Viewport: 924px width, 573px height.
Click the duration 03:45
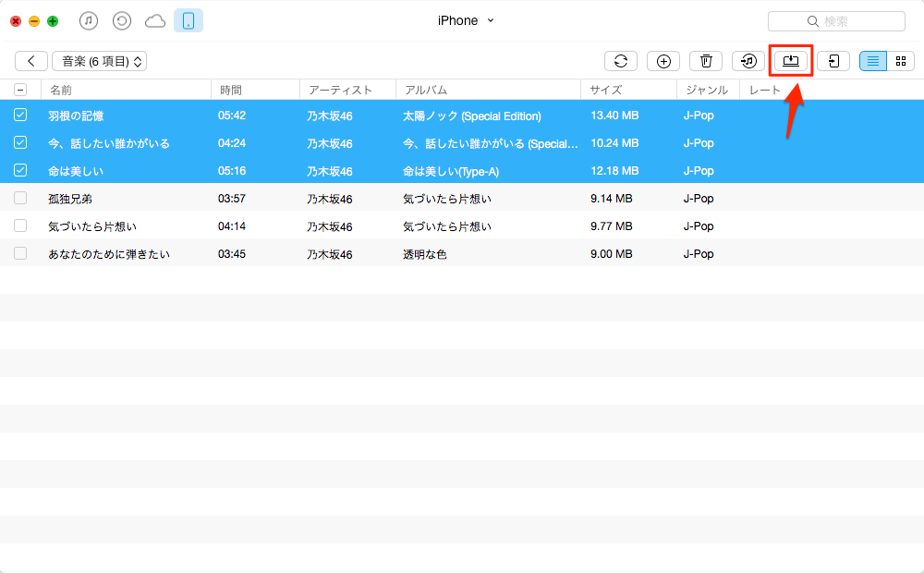(x=232, y=254)
